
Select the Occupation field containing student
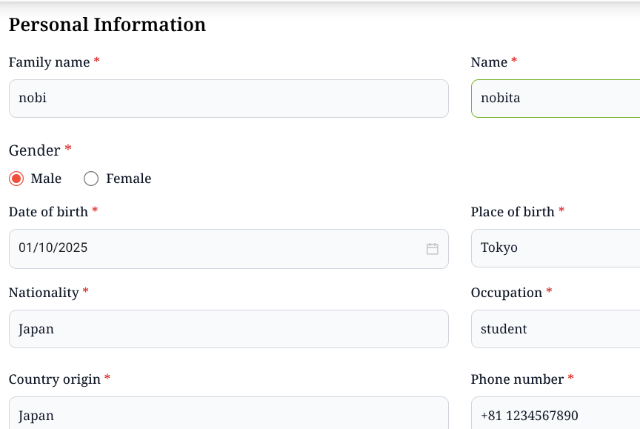555,329
